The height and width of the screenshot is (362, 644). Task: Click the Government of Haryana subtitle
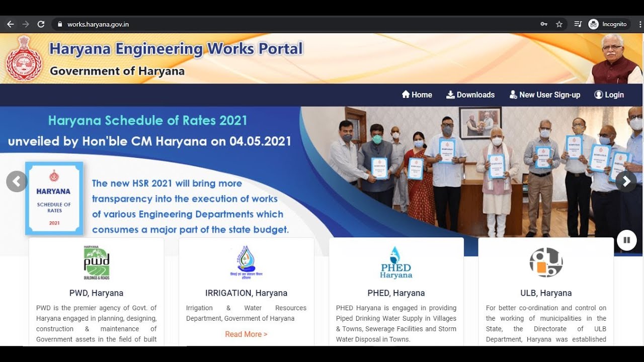pos(117,71)
